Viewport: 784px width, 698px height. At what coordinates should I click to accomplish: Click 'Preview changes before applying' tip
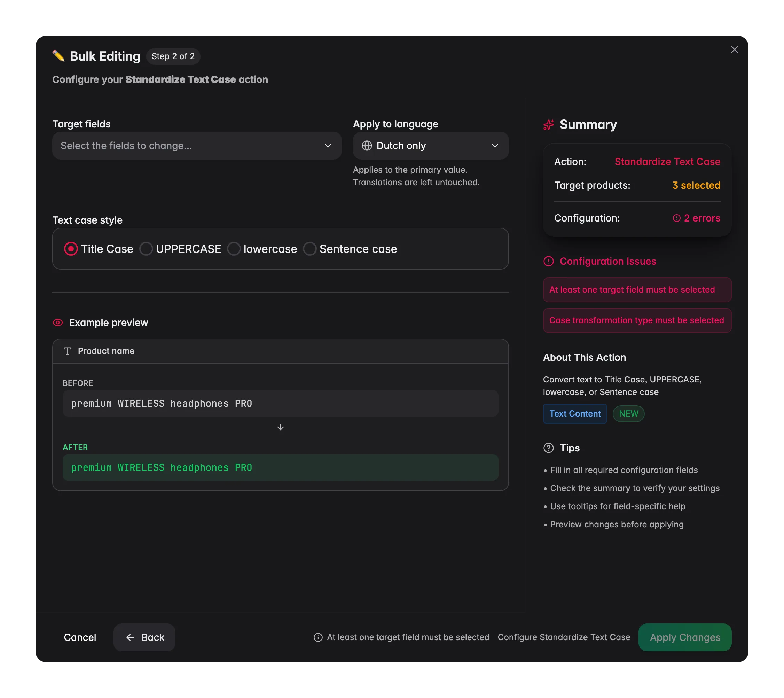[x=617, y=524]
